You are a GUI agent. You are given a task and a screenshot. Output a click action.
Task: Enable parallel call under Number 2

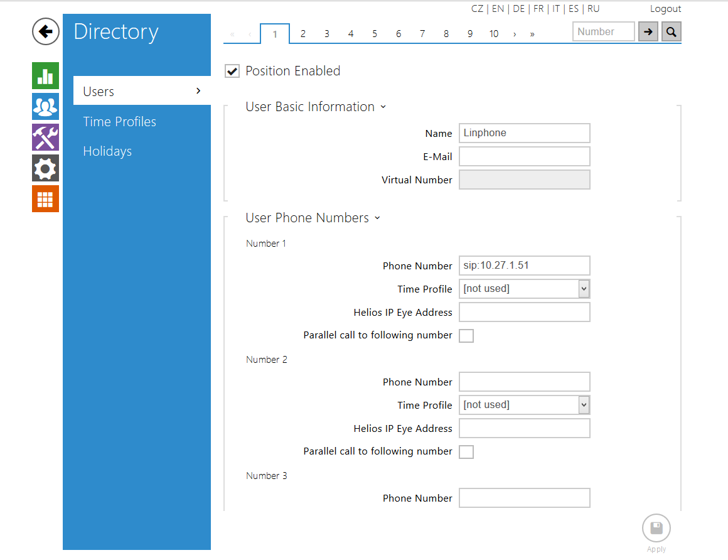click(466, 452)
